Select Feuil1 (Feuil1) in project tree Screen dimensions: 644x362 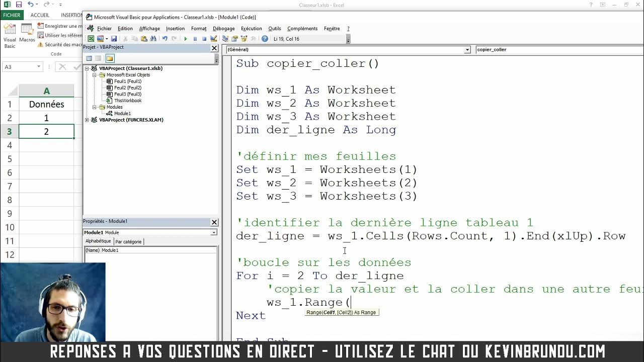(128, 81)
